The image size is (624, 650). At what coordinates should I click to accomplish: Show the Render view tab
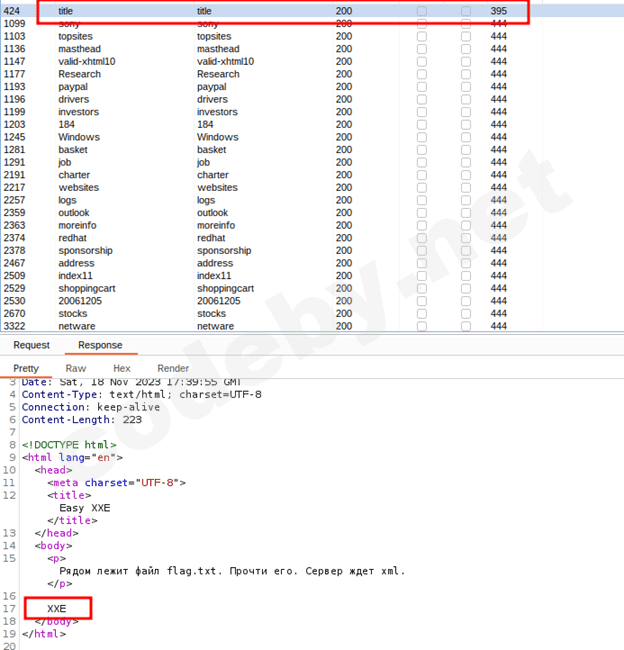click(x=173, y=368)
